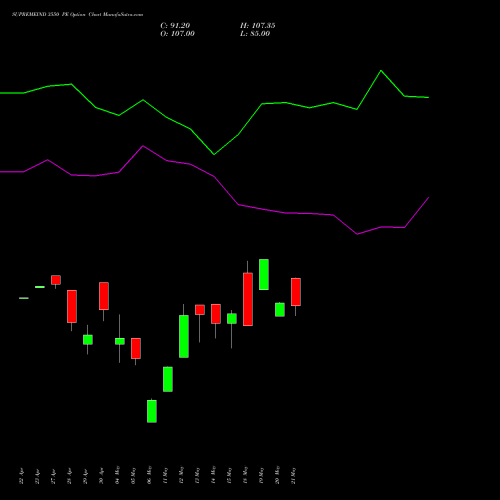Click the red candlestick for 27 Apr
500x500 pixels.
coord(56,280)
